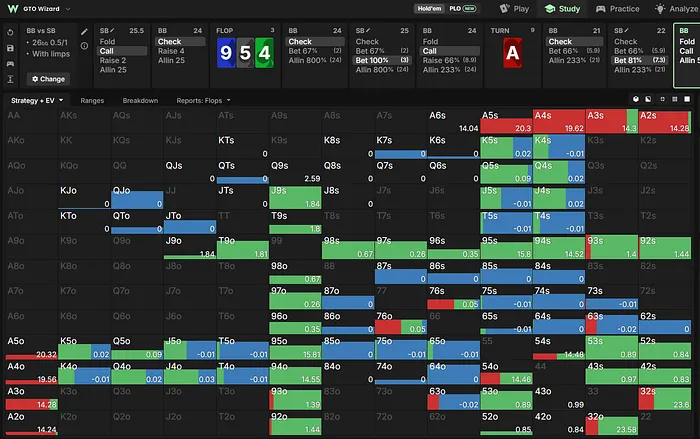Viewport: 700px width, 439px height.
Task: Click the red Ace turn card
Action: click(x=512, y=53)
